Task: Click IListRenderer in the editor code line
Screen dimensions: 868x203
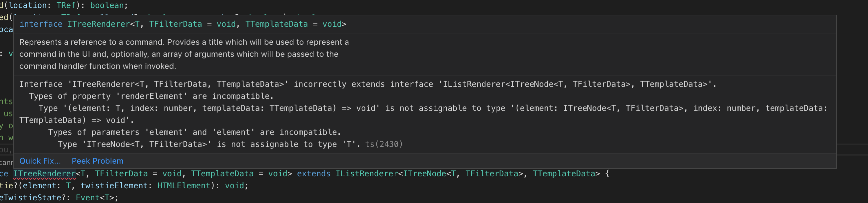Action: click(366, 174)
